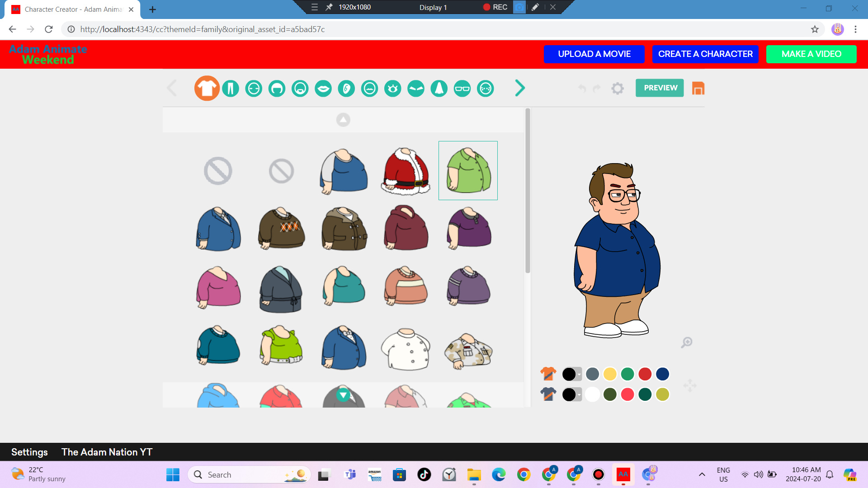
Task: Open Settings in the footer
Action: pyautogui.click(x=29, y=452)
